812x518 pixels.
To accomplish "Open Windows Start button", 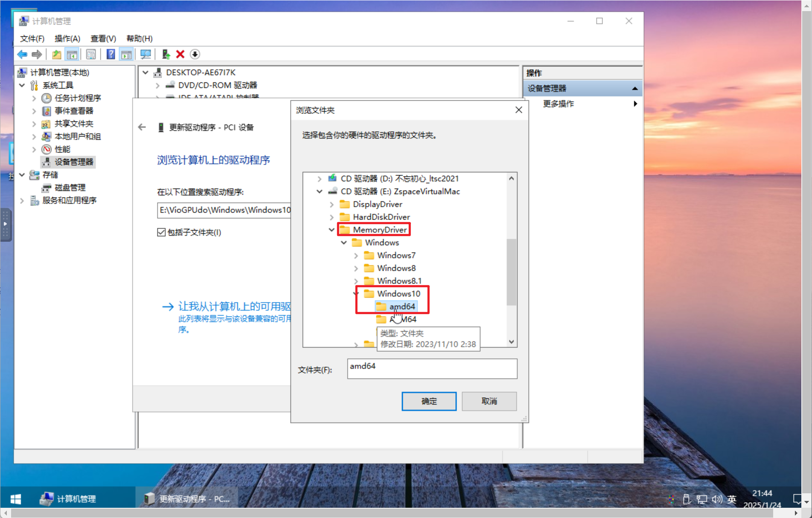I will (x=16, y=498).
